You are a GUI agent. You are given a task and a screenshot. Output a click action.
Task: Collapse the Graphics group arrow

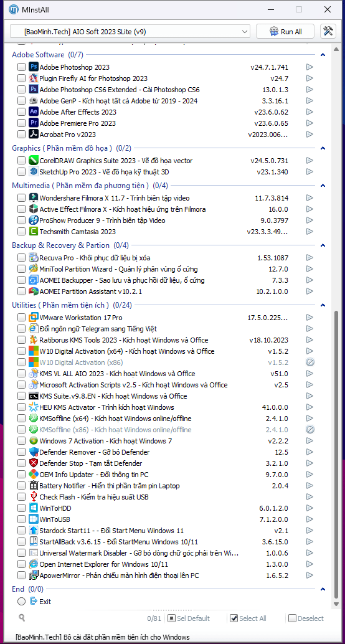(x=323, y=148)
